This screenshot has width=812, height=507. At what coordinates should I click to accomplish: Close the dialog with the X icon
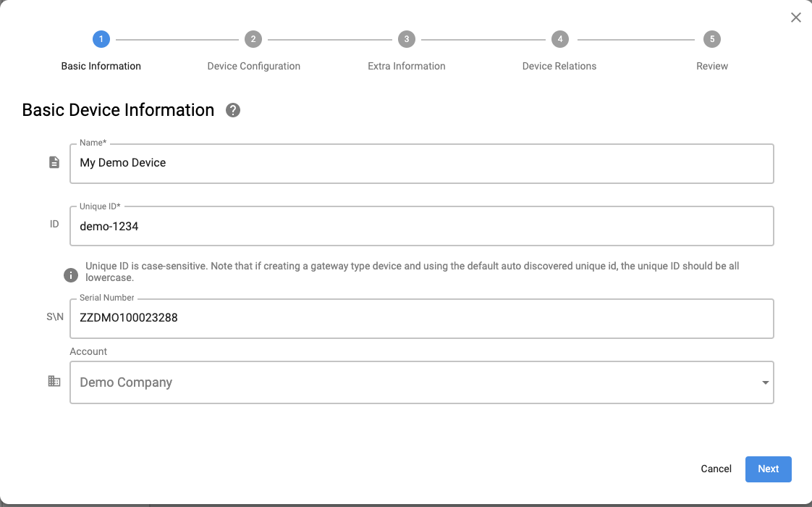coord(796,17)
